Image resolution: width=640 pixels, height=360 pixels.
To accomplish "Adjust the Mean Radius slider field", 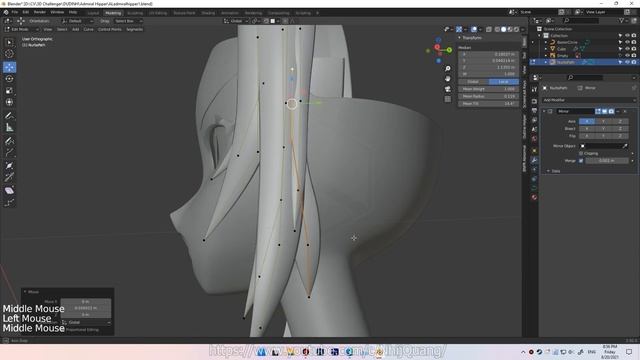I will point(489,96).
